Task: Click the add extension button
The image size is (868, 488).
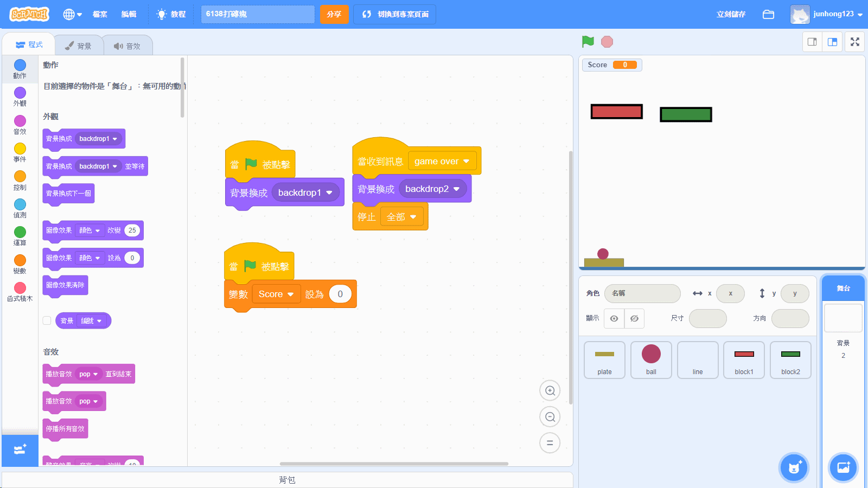Action: (x=20, y=450)
